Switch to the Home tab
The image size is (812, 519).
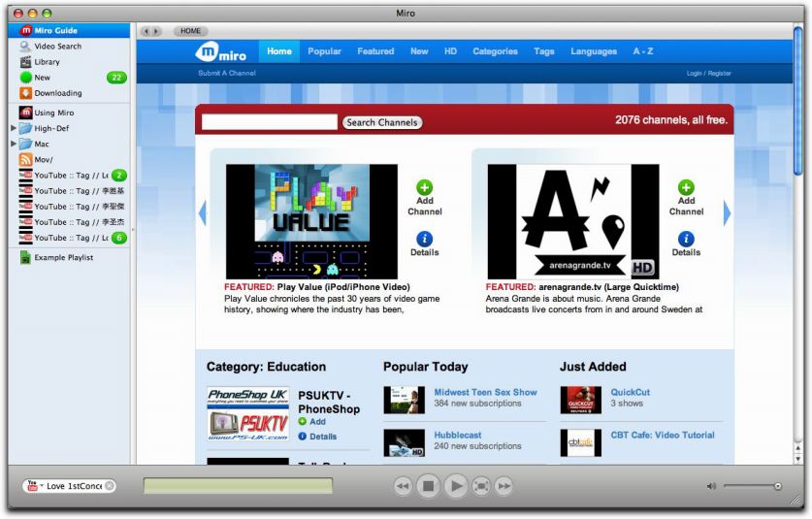pyautogui.click(x=279, y=51)
